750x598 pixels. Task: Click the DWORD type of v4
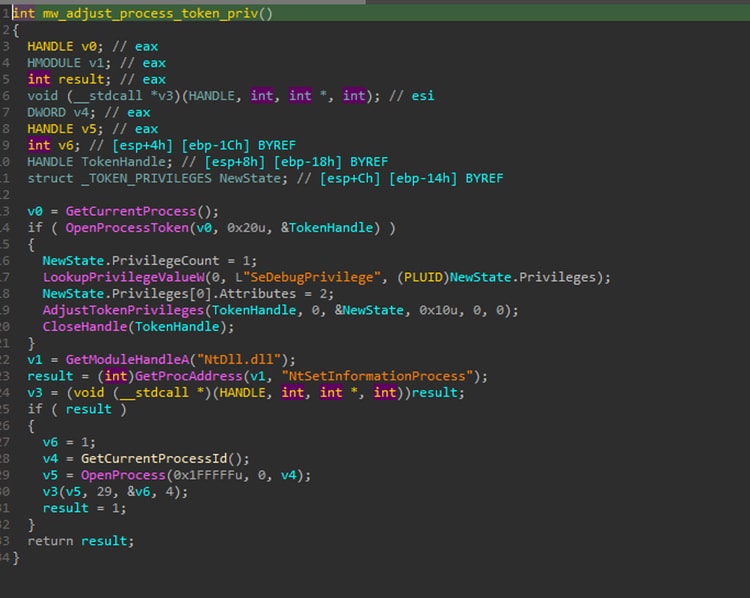tap(46, 112)
